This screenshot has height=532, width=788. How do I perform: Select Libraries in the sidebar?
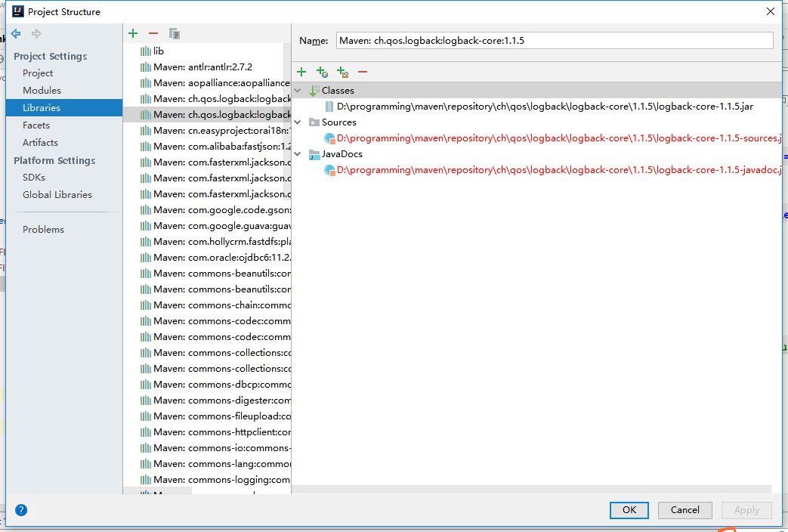tap(63, 107)
